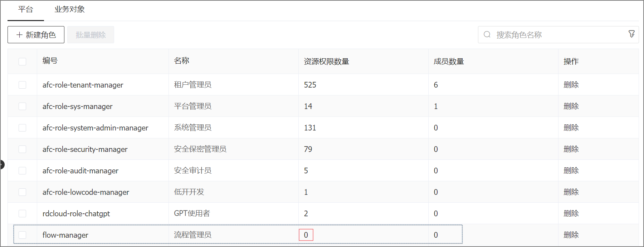Click the 新建角色 button
Viewport: 644px width, 247px height.
pyautogui.click(x=36, y=35)
